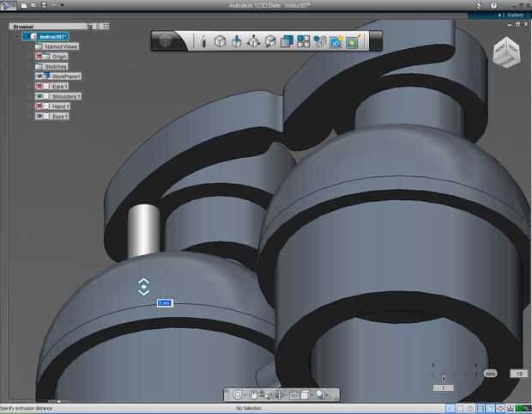Select Named Views in the browser tree

tap(59, 46)
